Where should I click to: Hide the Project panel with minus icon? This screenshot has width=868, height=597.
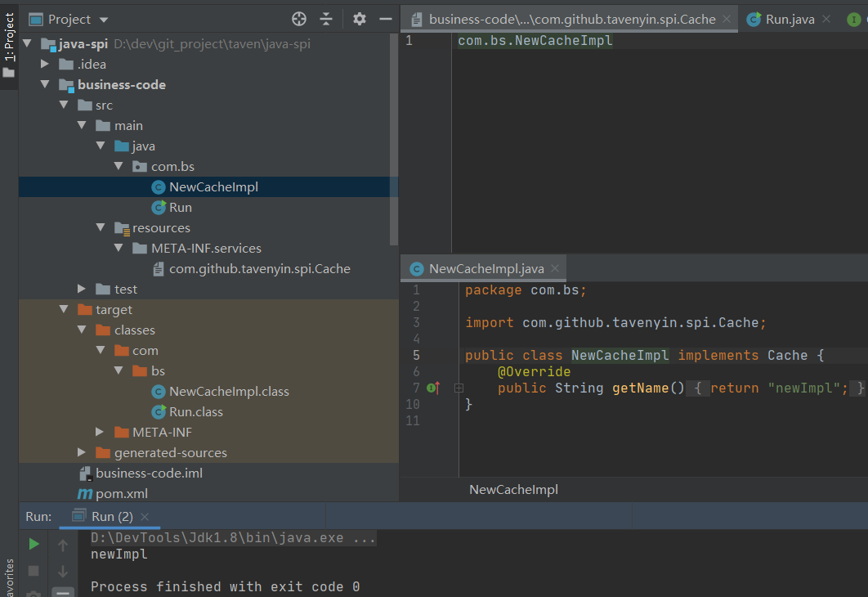384,19
